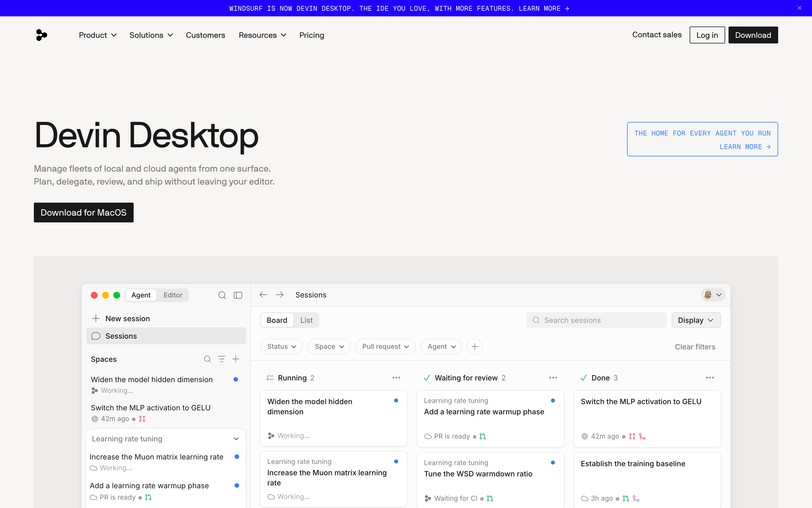Click the Devin logo in the navbar
Screen dimensions: 812x508
click(x=41, y=35)
